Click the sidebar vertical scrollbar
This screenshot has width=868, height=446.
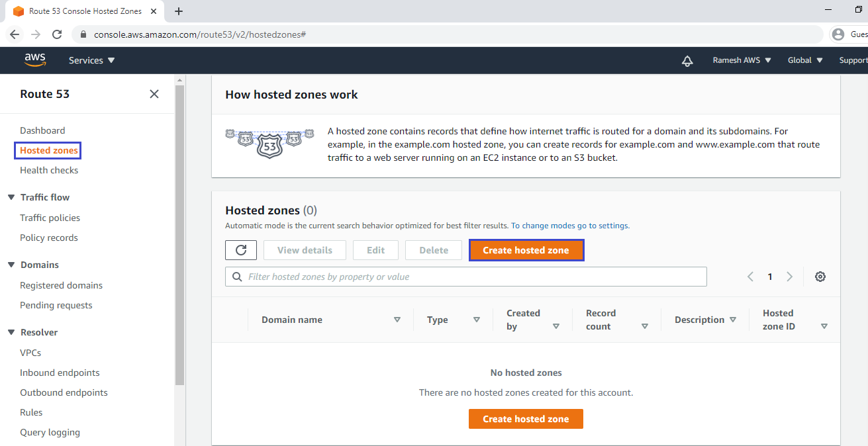180,234
